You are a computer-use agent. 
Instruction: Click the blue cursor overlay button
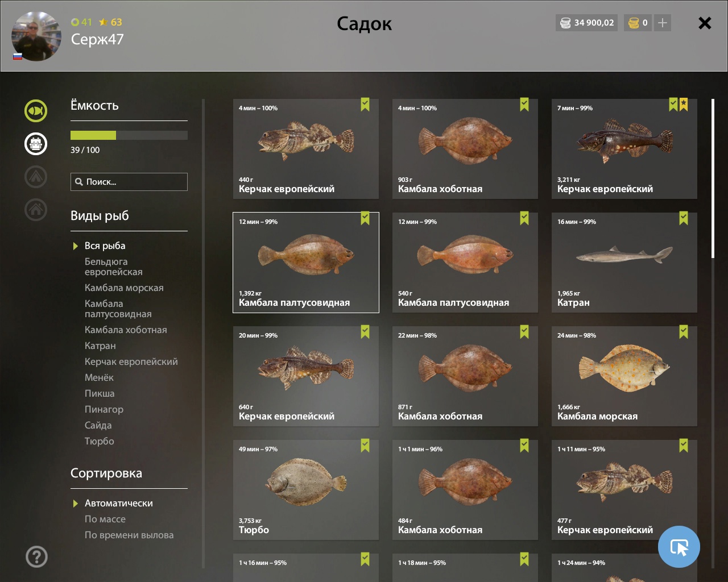tap(679, 547)
